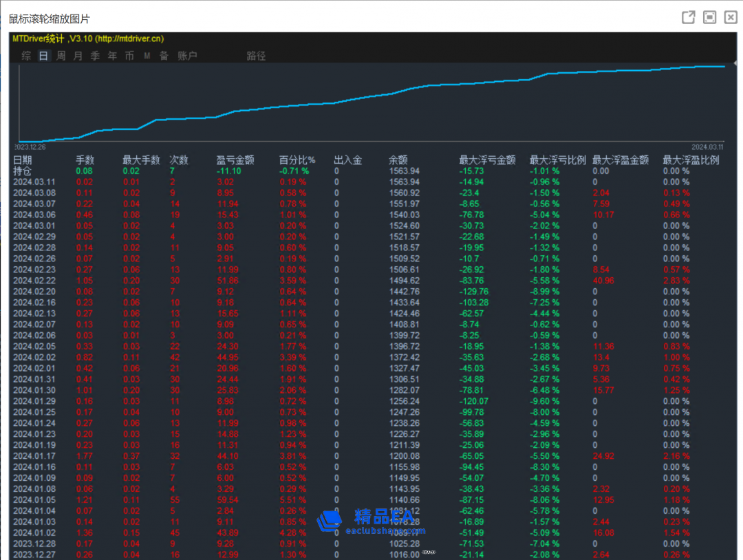Open the 月 monthly statistics tab
Screen dimensions: 743x560
(78, 56)
